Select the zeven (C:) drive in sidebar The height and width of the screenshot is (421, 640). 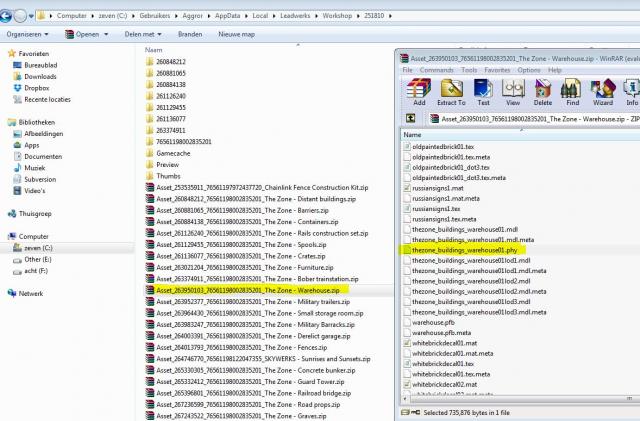(43, 247)
